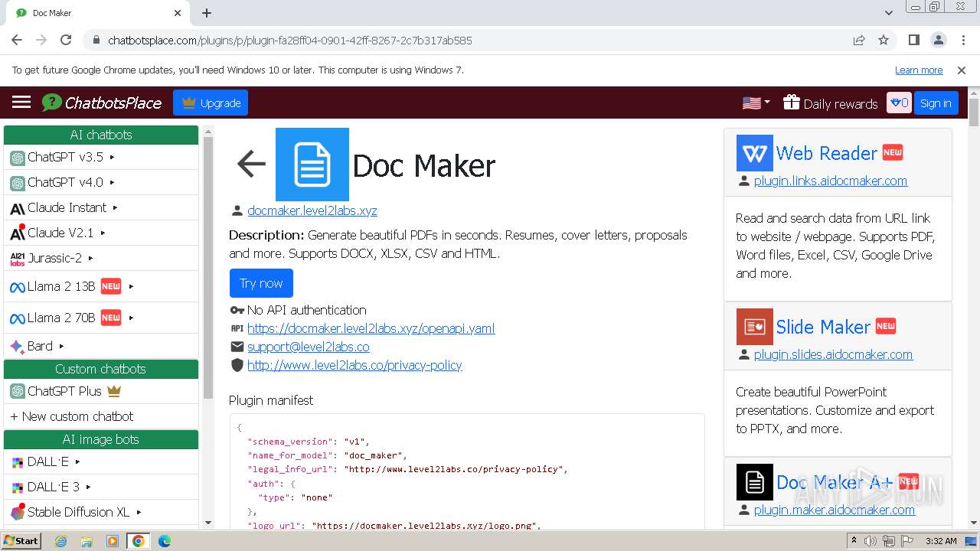Expand arrow next to Jurassic-2
Image resolution: width=980 pixels, height=551 pixels.
[x=90, y=258]
